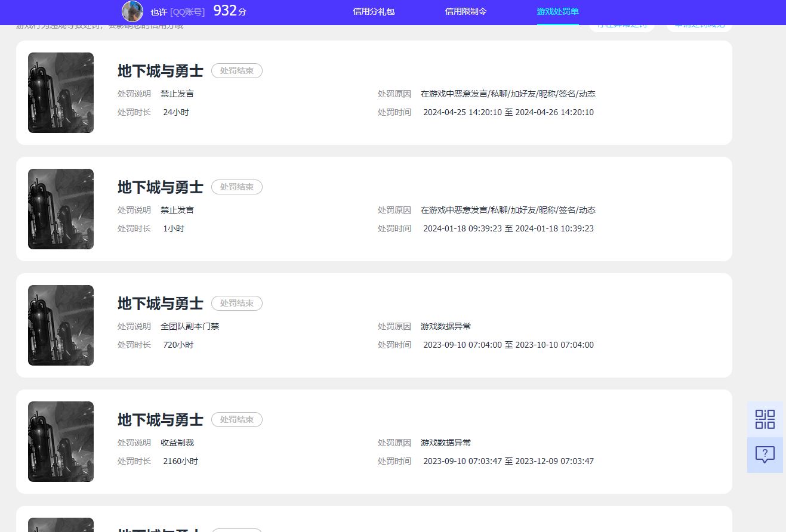
Task: Click 处罚结束 badge on the 24小时 record
Action: click(x=237, y=71)
